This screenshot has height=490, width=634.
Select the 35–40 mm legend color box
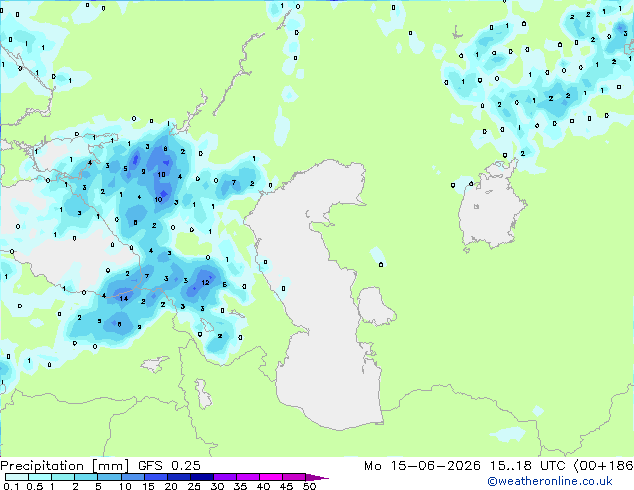click(x=247, y=477)
